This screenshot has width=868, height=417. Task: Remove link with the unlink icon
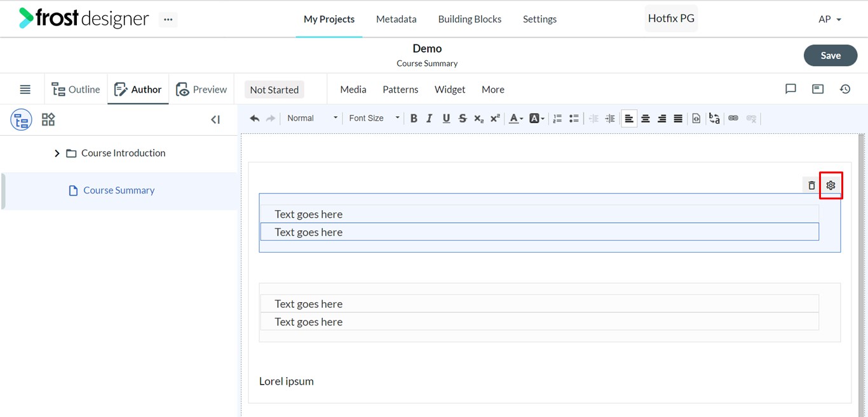point(752,118)
